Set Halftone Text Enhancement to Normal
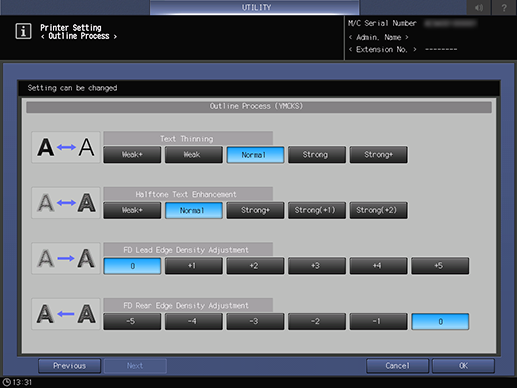This screenshot has height=388, width=517. [194, 210]
